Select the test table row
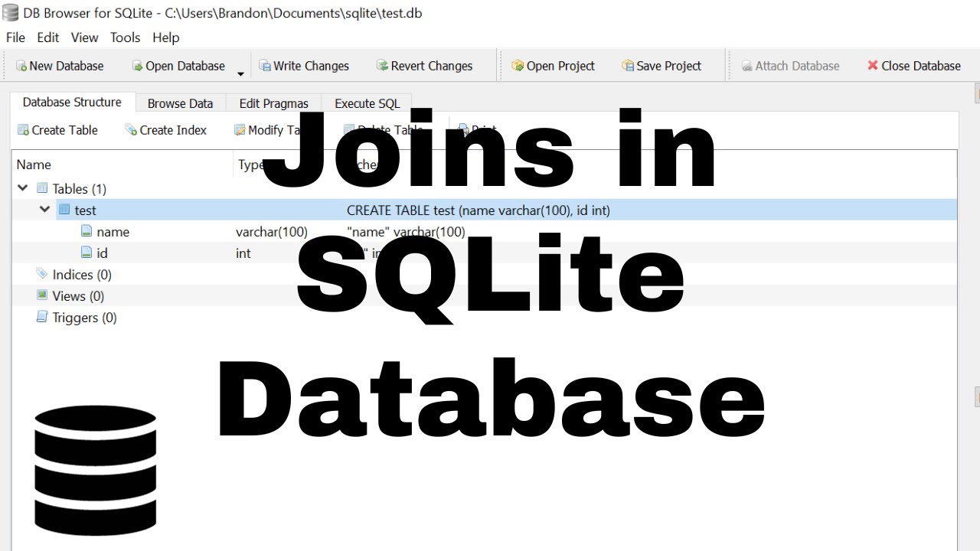Viewport: 980px width, 551px height. coord(485,210)
